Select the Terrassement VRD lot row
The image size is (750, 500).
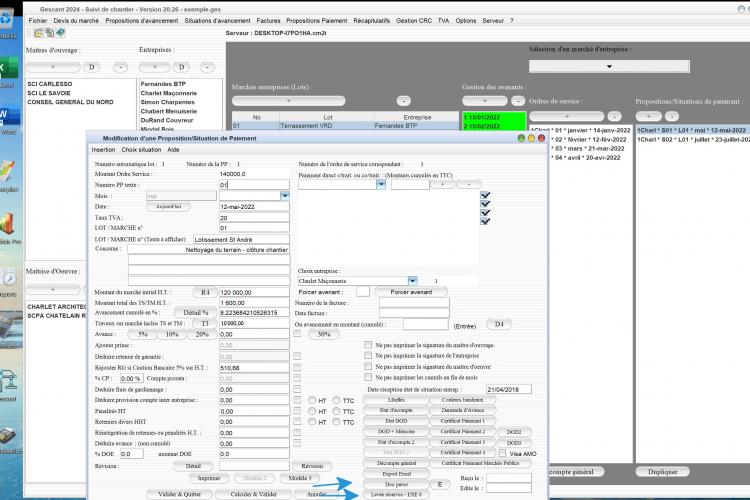tap(345, 126)
